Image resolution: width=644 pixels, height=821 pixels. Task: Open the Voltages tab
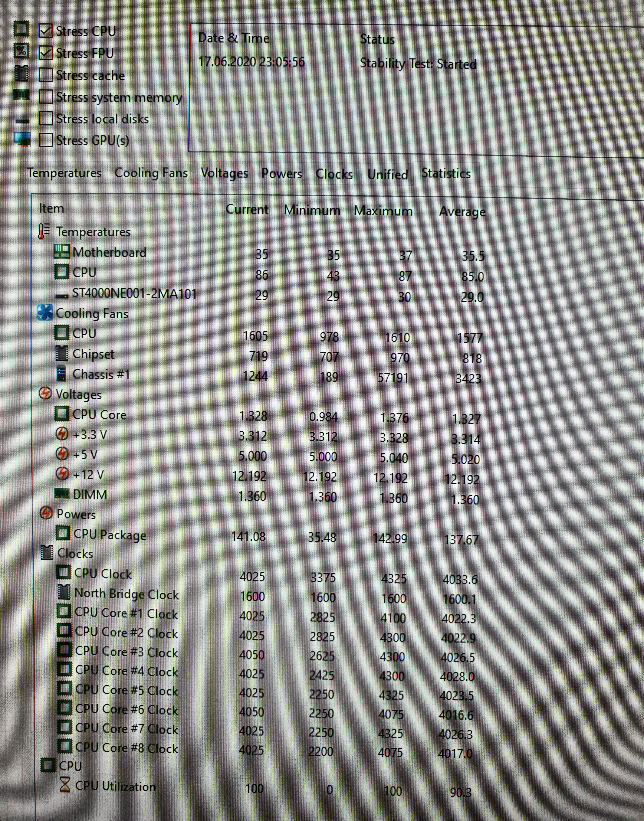pos(224,173)
